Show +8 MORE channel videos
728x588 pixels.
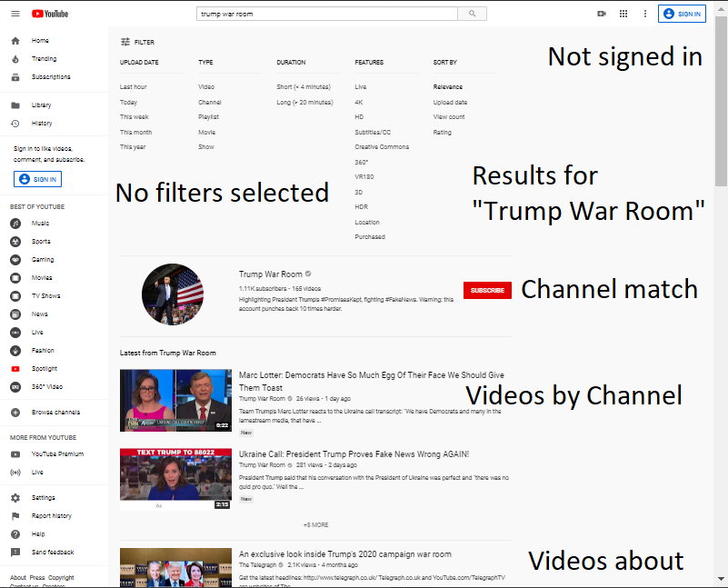coord(315,525)
